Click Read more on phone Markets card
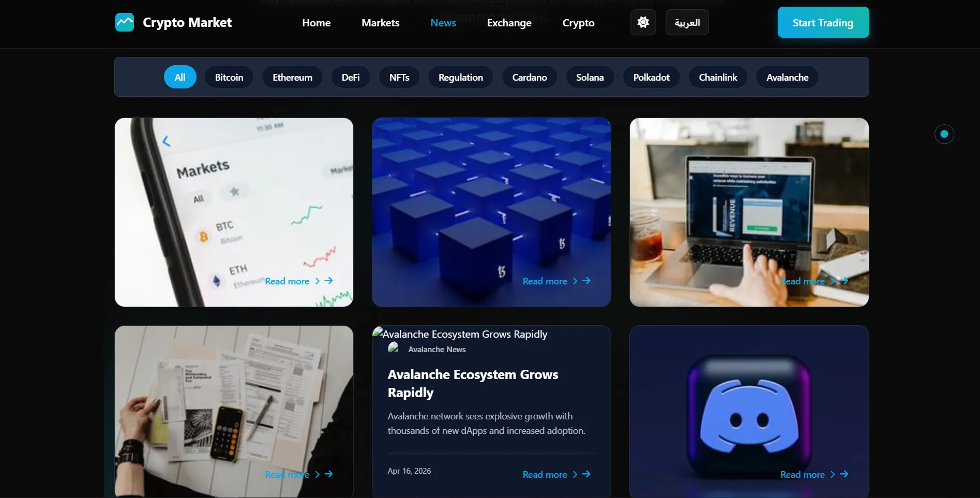Viewport: 980px width, 498px height. (x=287, y=281)
